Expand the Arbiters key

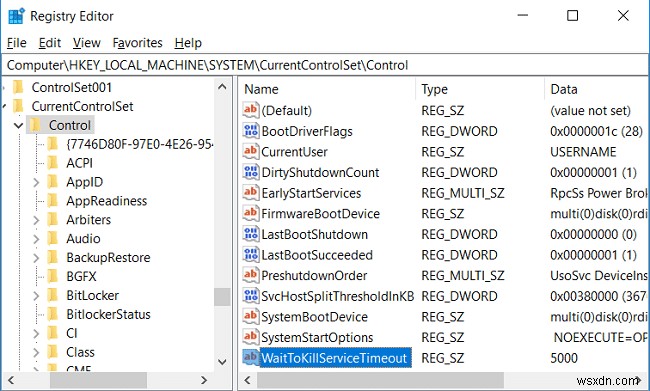pos(36,220)
